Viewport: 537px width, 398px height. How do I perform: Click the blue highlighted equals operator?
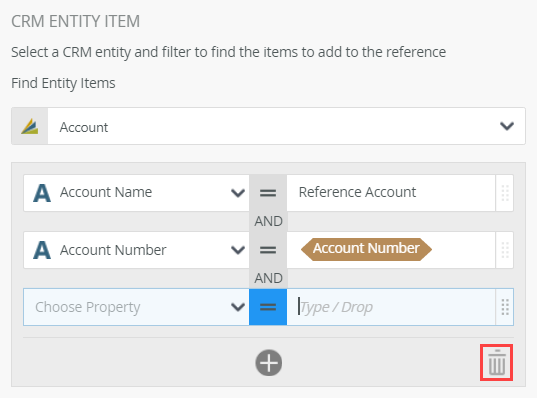(x=268, y=307)
